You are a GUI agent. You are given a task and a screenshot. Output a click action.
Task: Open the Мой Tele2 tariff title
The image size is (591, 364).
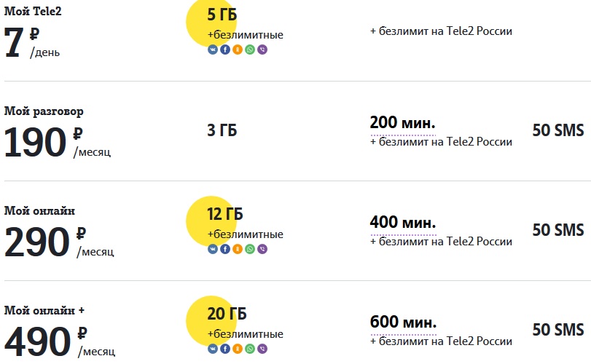[x=33, y=12]
